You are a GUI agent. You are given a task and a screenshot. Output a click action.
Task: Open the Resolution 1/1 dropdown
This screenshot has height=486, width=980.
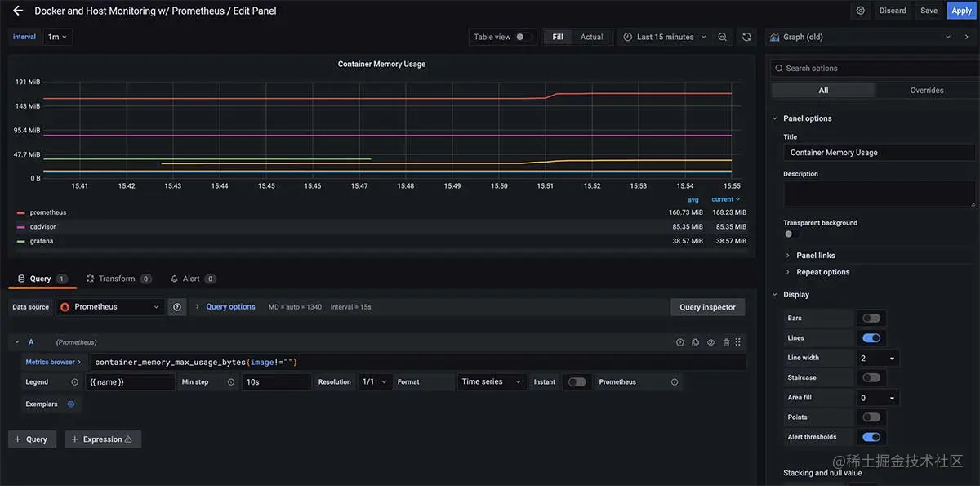click(x=375, y=381)
